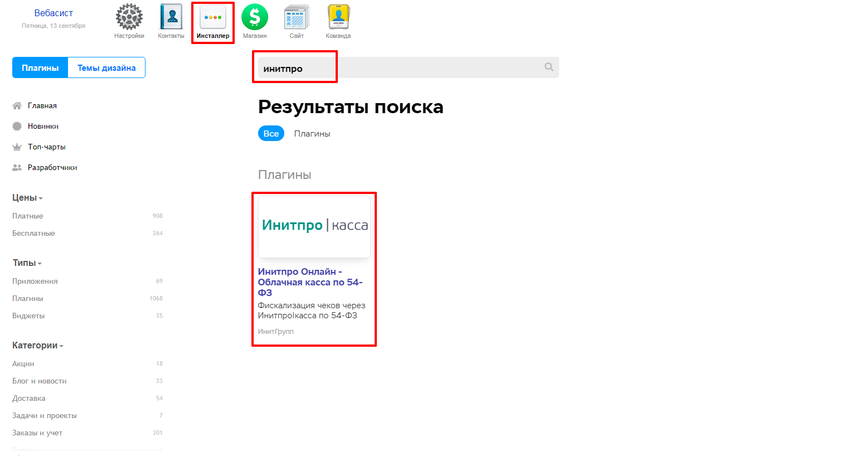Viewport: 868px width, 456px height.
Task: Open the Магазин dollar icon app
Action: [255, 21]
